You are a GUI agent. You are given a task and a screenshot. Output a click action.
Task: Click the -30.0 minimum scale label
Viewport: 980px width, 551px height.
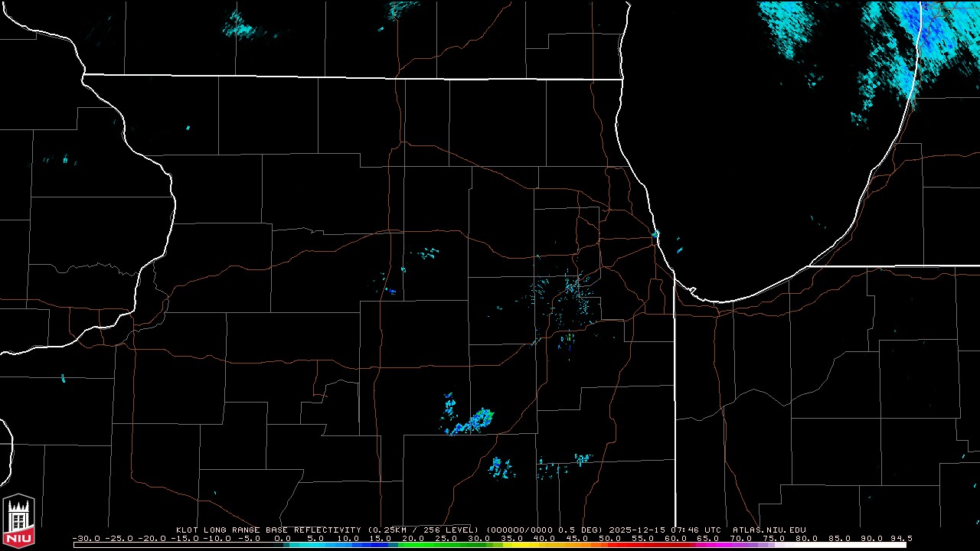86,539
